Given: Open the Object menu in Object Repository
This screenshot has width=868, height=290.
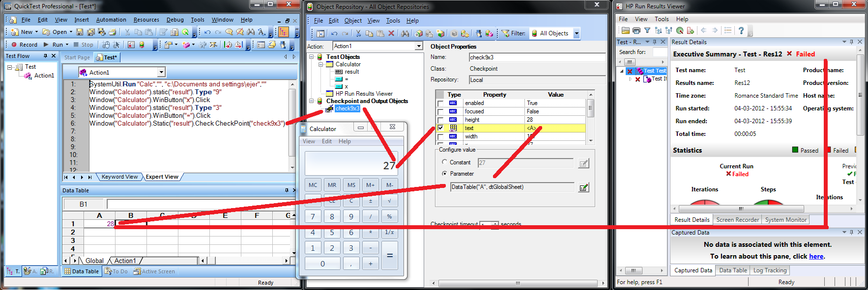Looking at the screenshot, I should tap(353, 21).
